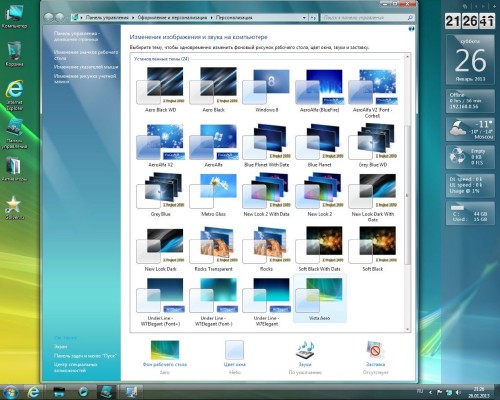Open Изменение рисунка учетной записи link
The image size is (500, 400).
pyautogui.click(x=85, y=79)
